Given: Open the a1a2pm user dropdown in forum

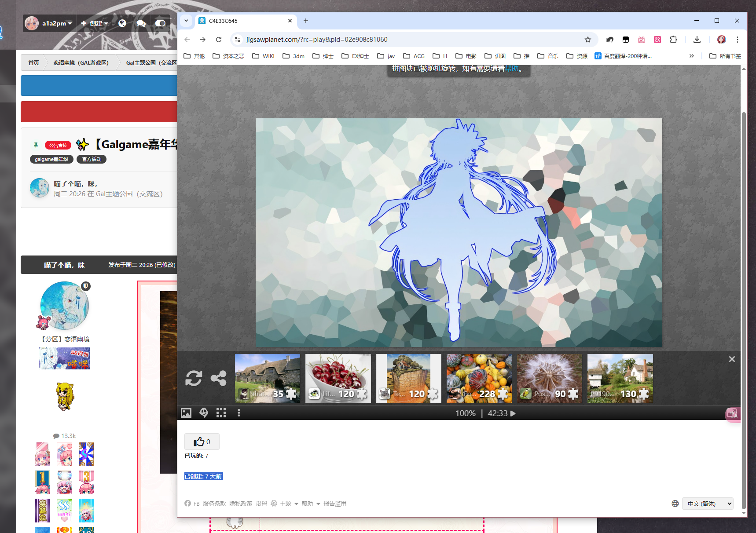Looking at the screenshot, I should coord(49,23).
